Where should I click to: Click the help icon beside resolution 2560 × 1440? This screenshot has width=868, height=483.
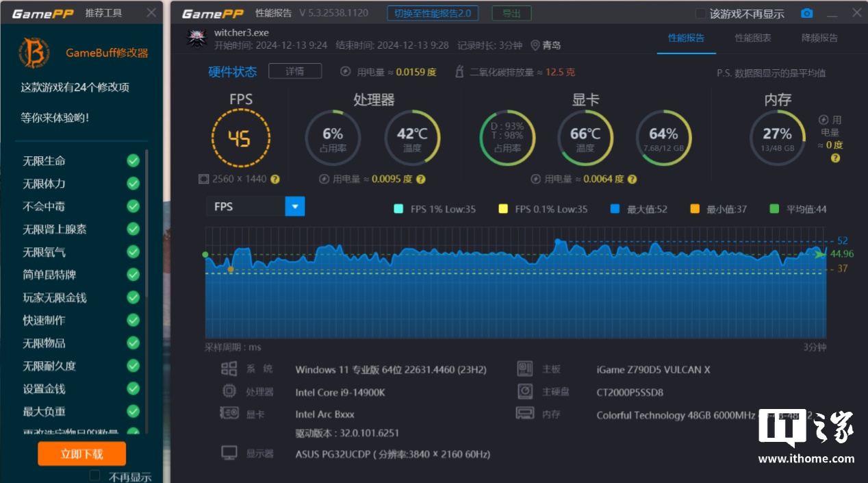point(275,179)
